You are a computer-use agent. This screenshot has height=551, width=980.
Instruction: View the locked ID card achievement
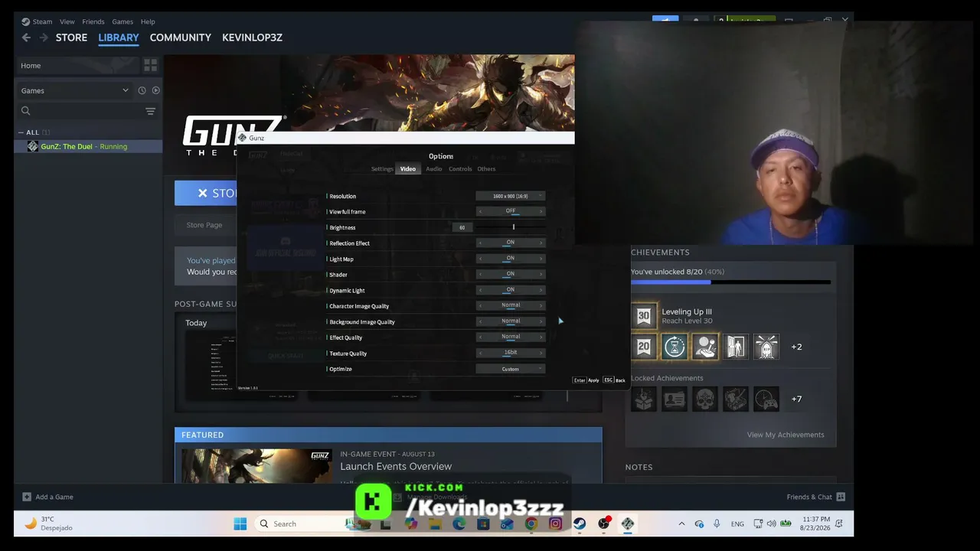[675, 399]
